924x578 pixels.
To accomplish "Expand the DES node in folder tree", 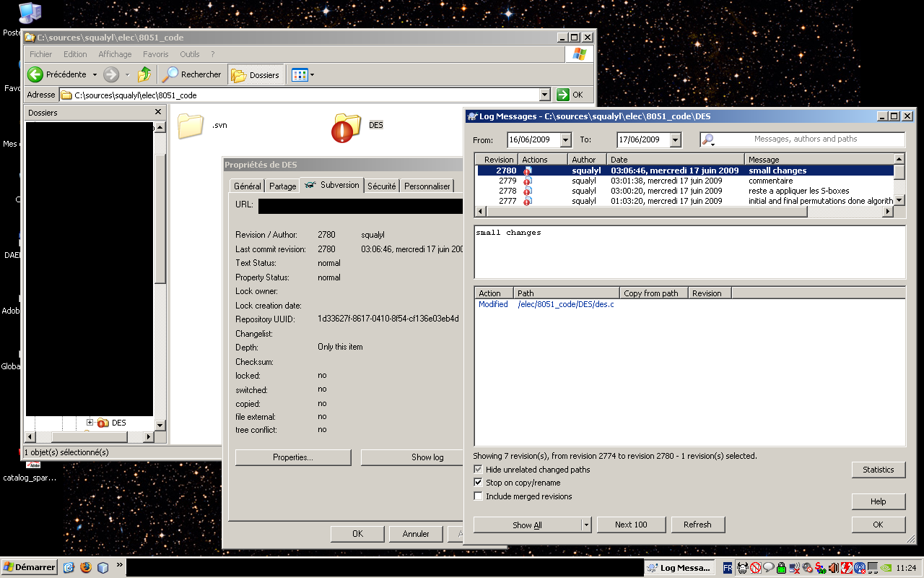I will 90,423.
